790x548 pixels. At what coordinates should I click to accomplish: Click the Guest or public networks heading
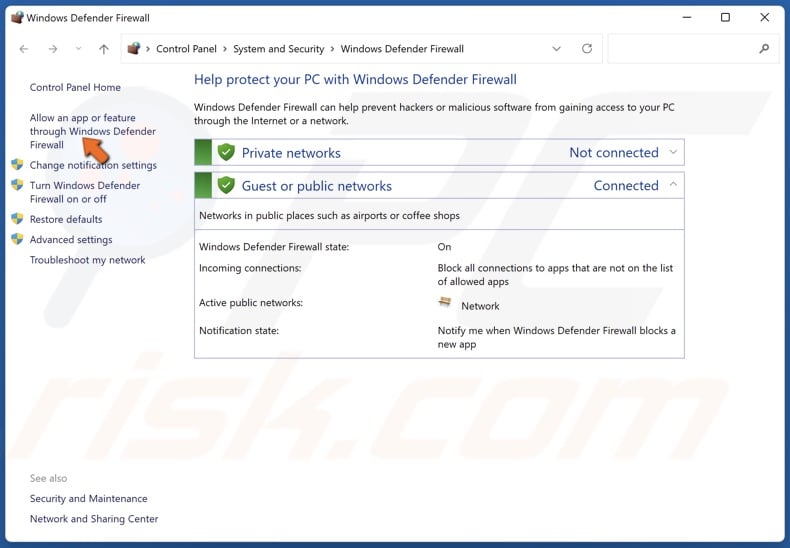[317, 186]
